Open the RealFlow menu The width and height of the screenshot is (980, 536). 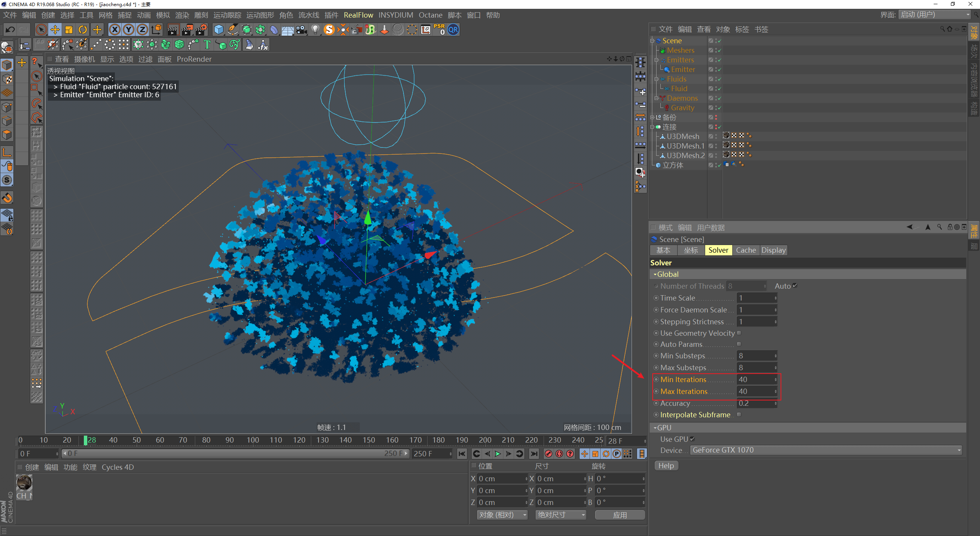click(358, 15)
